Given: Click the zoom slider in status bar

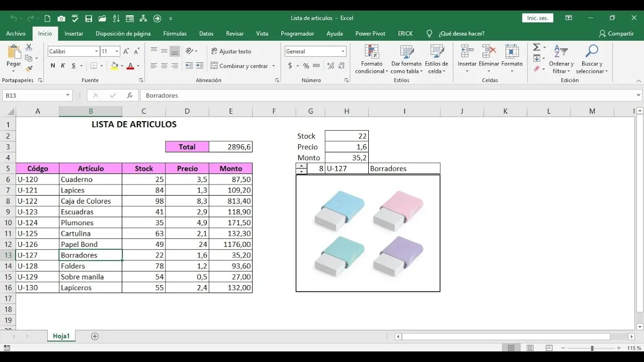Looking at the screenshot, I should click(592, 348).
